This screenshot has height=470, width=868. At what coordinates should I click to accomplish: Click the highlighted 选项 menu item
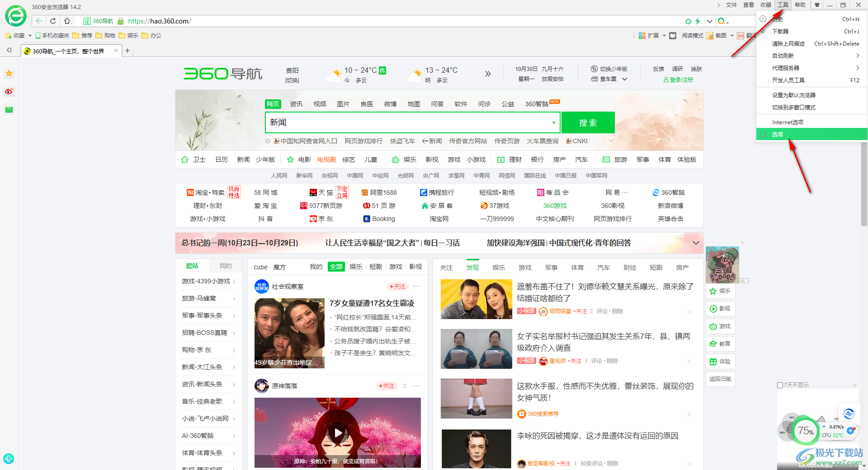(x=812, y=134)
